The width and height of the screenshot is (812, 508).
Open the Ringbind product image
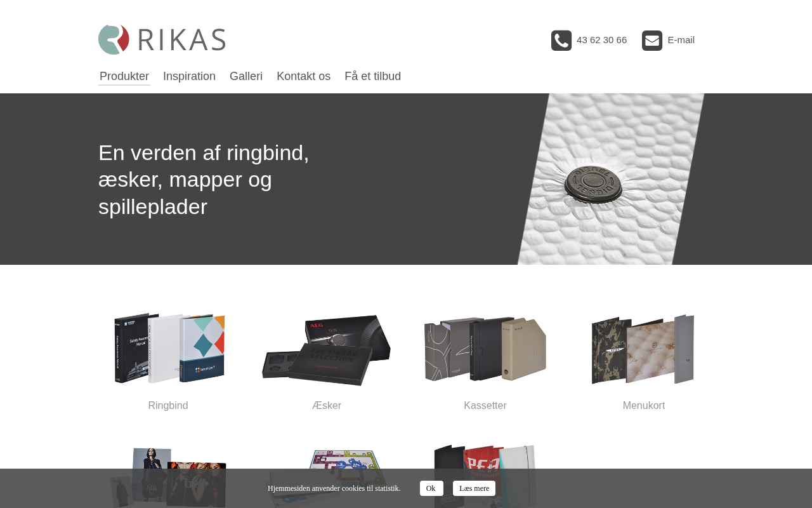click(168, 348)
